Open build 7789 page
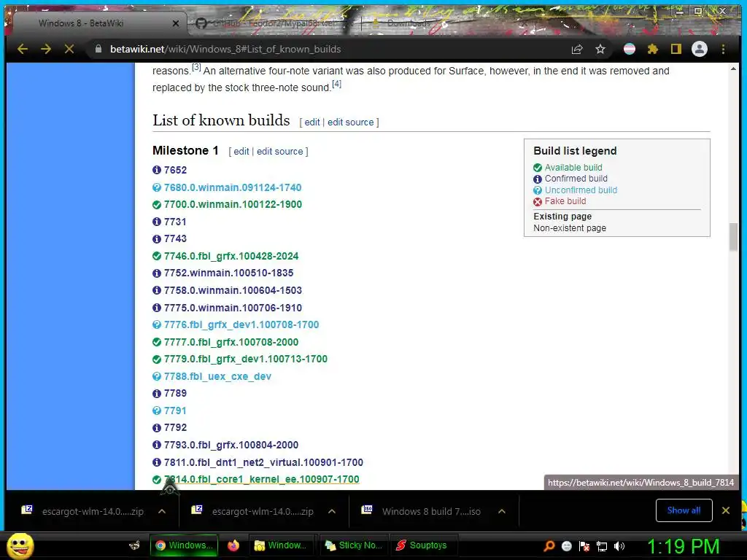This screenshot has width=747, height=560. (x=175, y=393)
